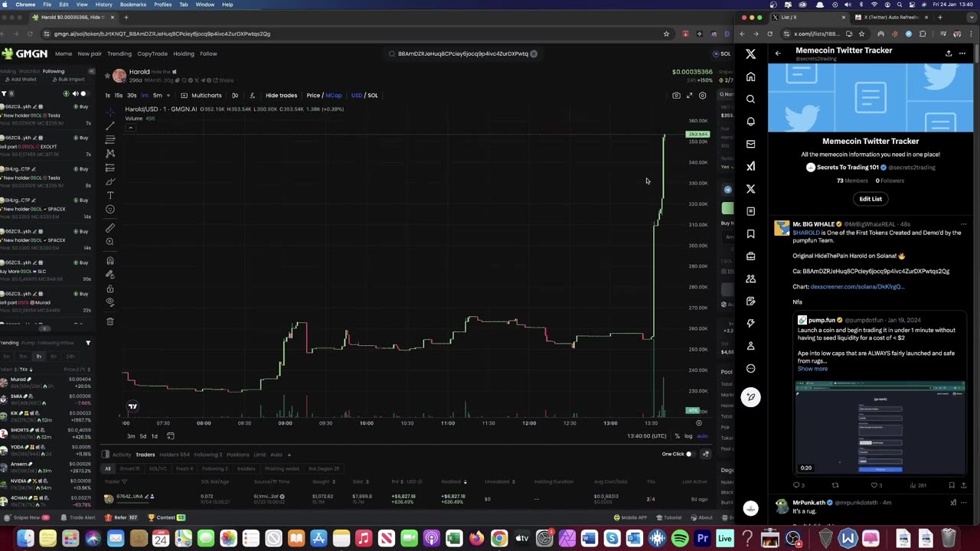Click Show more on pump.fun tweet
This screenshot has height=551, width=980.
(812, 369)
